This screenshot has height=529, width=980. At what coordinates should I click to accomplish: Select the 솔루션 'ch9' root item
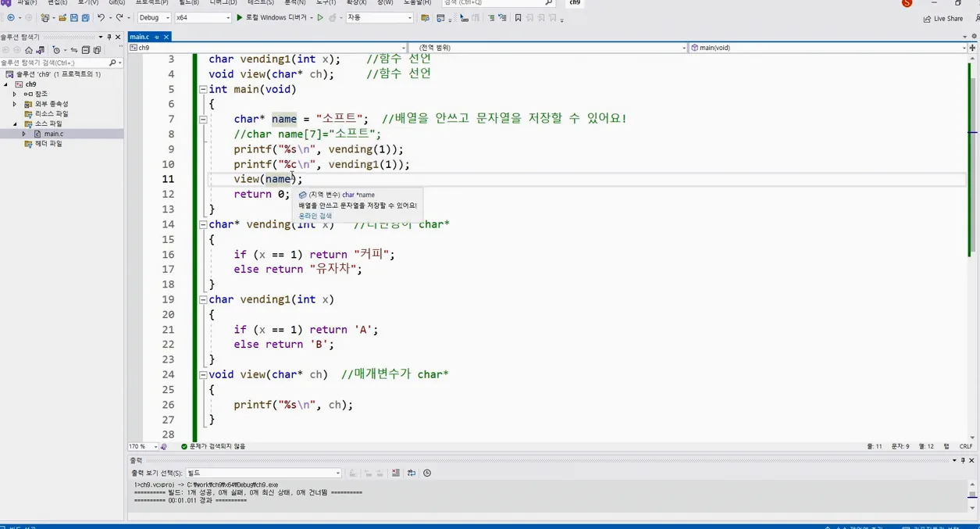point(53,74)
